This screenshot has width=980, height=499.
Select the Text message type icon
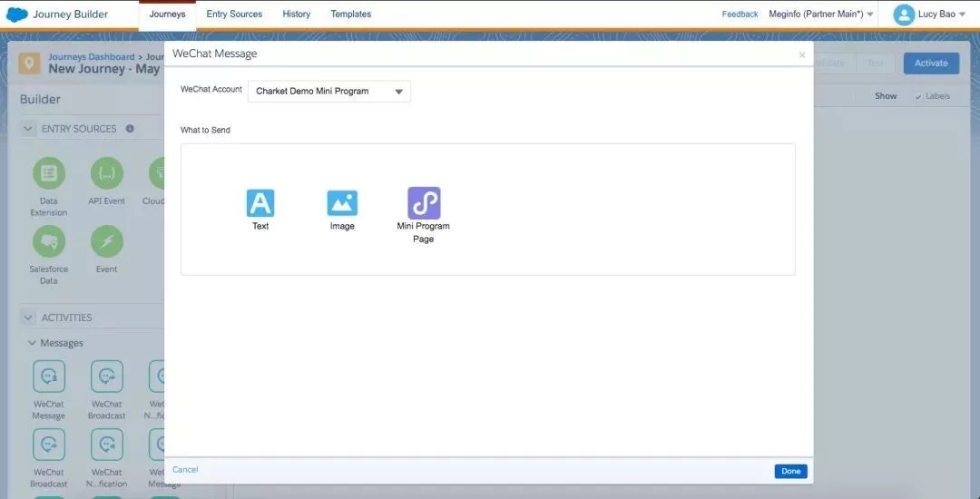click(x=260, y=202)
